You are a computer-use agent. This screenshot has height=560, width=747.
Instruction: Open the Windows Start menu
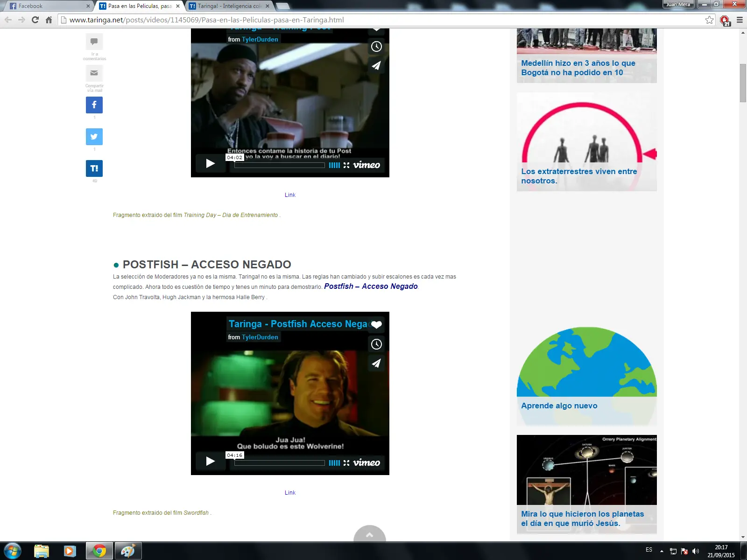click(x=13, y=551)
